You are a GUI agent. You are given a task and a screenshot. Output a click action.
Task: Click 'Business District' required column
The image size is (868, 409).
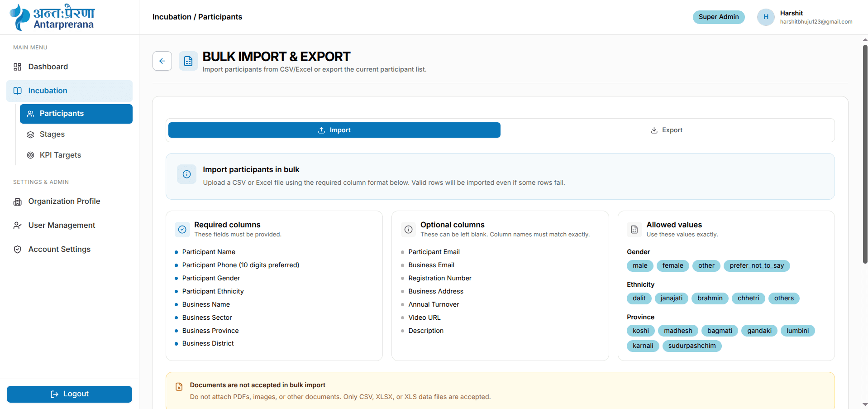click(208, 344)
